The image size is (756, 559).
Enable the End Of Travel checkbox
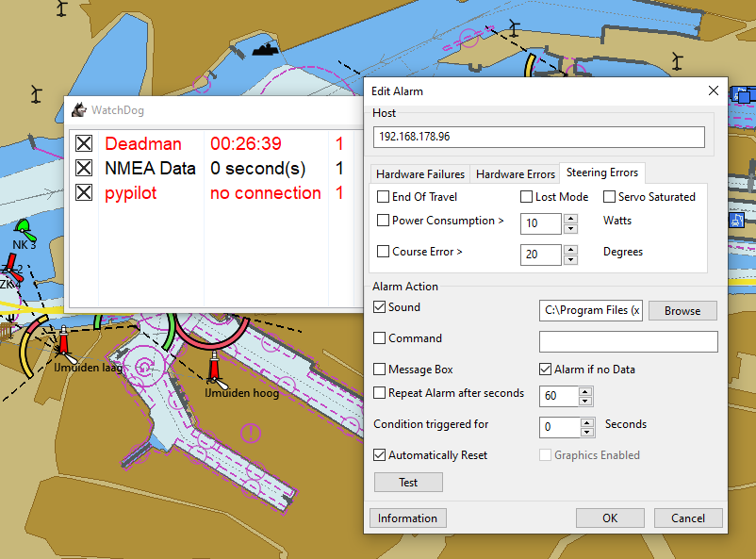click(383, 197)
